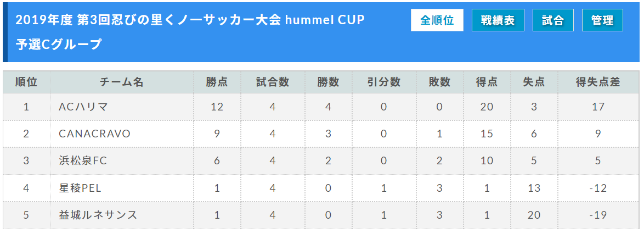Screen dimensions: 644x233
Task: Click the 得点 column header
Action: (x=487, y=82)
